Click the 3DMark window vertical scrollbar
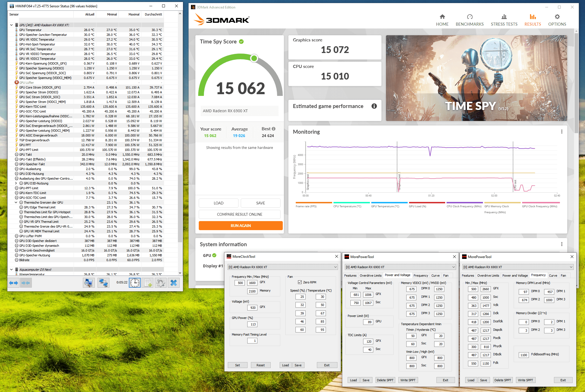This screenshot has height=392, width=585. (x=576, y=83)
